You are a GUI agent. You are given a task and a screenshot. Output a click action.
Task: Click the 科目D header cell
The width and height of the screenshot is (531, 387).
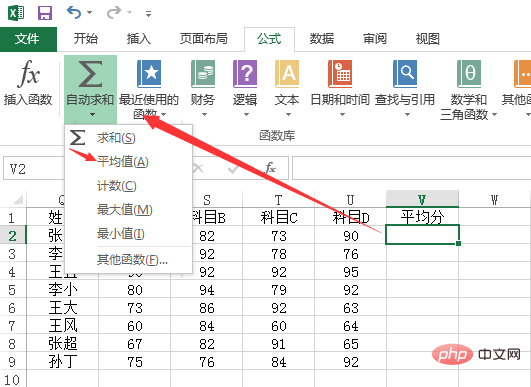(x=351, y=217)
